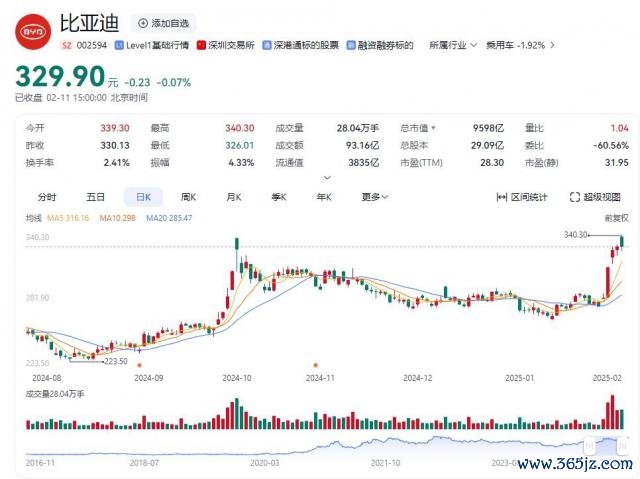Click the MA10 298 indicator label
Screen dimensions: 640x479
(118, 218)
